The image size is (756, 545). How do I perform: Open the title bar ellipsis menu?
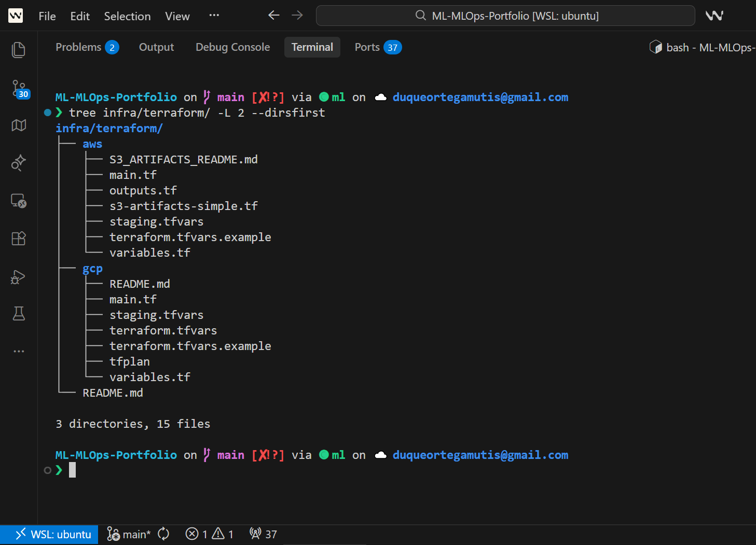point(214,16)
